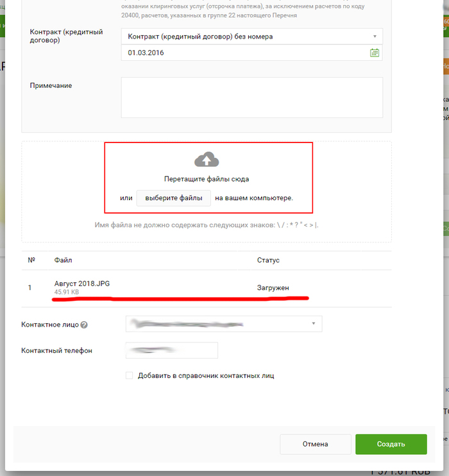Click the Файл column header
449x476 pixels.
pyautogui.click(x=64, y=260)
